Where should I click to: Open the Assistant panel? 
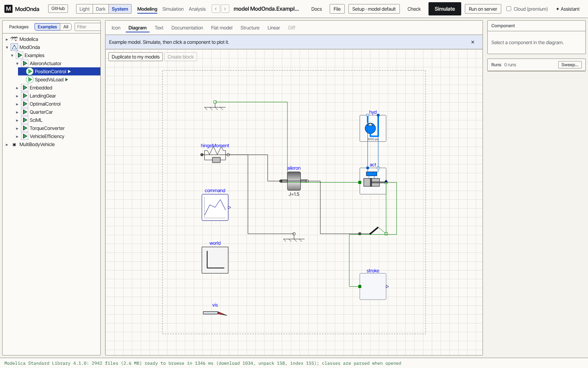(567, 9)
